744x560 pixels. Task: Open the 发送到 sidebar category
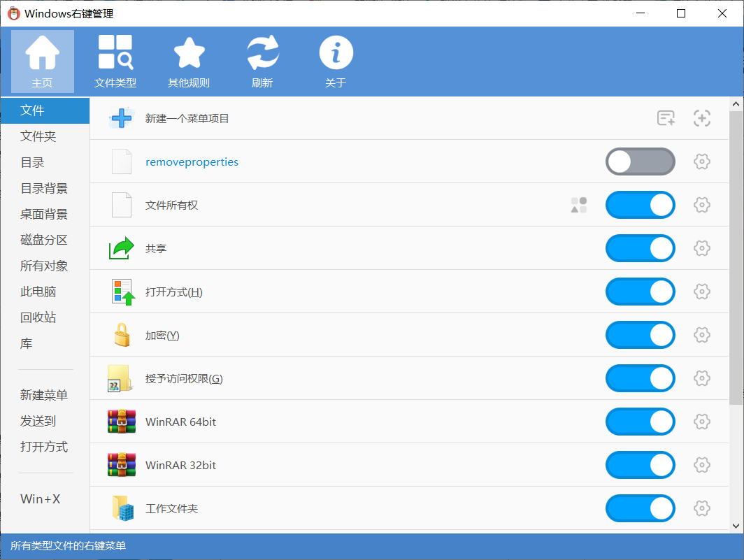(x=38, y=421)
